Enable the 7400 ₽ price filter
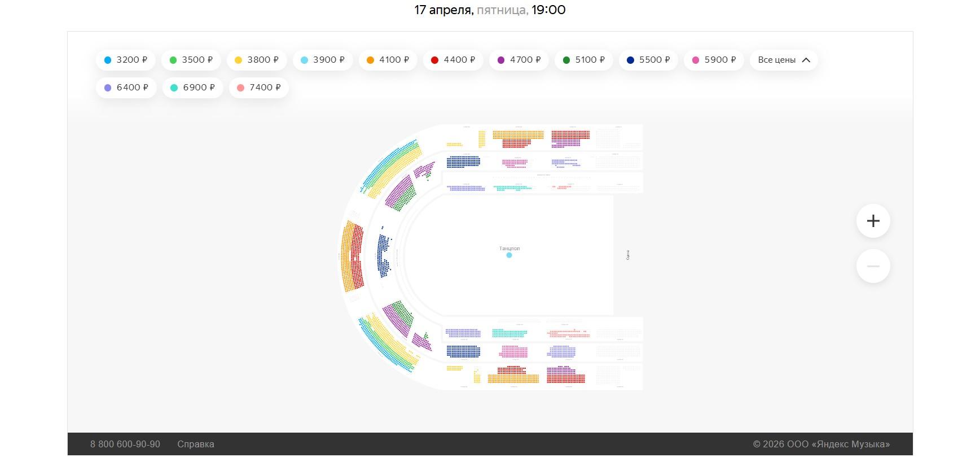The image size is (980, 462). click(x=259, y=88)
